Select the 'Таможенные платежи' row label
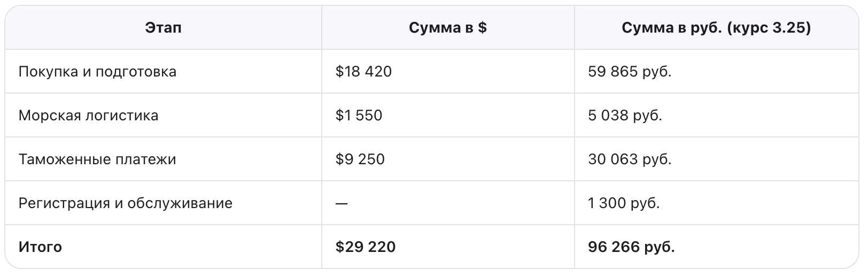This screenshot has height=276, width=868. [97, 159]
